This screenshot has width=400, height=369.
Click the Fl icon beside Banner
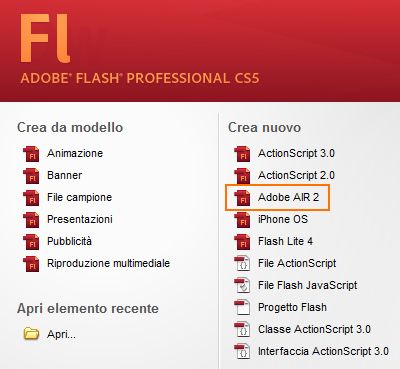pos(31,176)
